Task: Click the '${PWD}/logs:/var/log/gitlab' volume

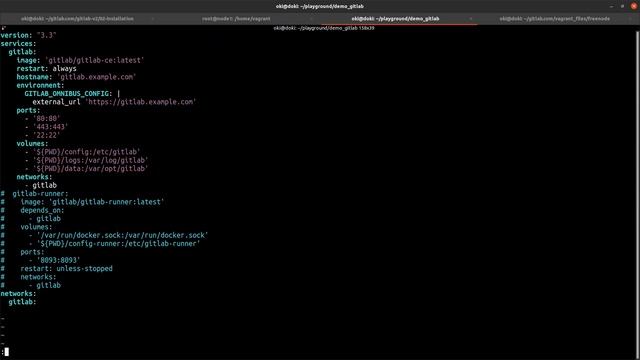Action: (90, 160)
